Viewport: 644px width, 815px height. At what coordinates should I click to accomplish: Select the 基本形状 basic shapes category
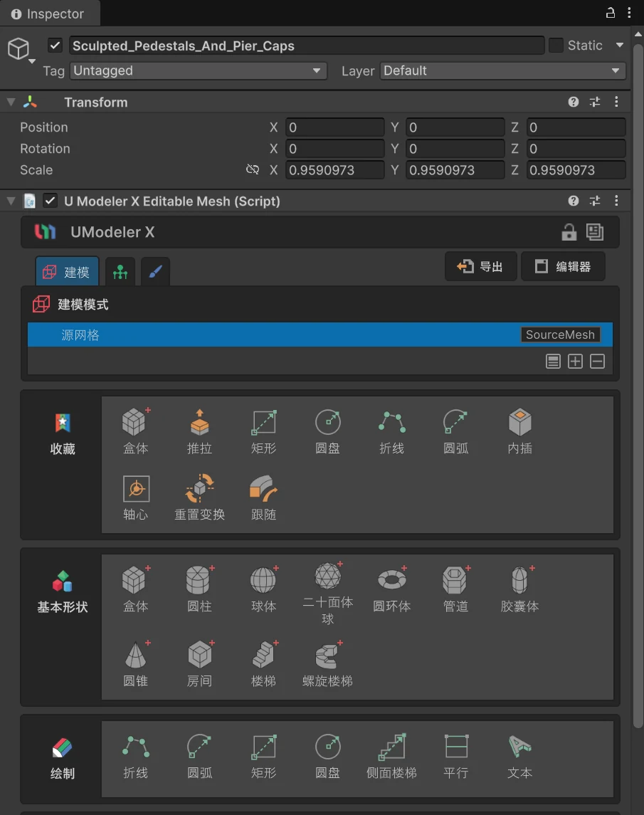click(x=63, y=592)
